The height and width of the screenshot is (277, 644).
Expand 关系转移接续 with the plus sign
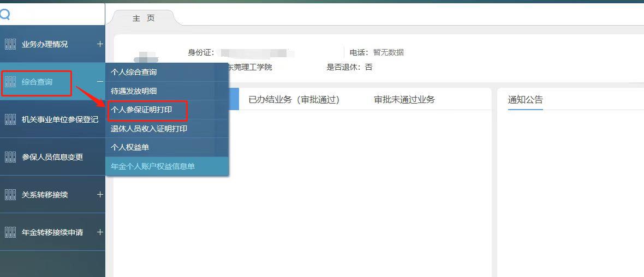point(100,195)
